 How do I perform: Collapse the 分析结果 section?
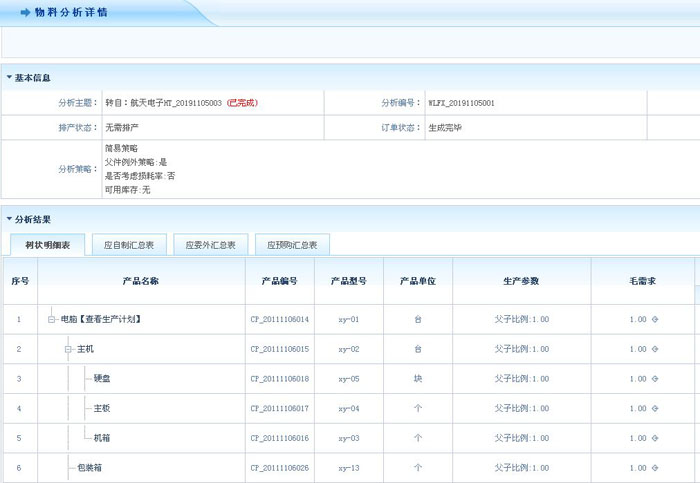pyautogui.click(x=9, y=219)
